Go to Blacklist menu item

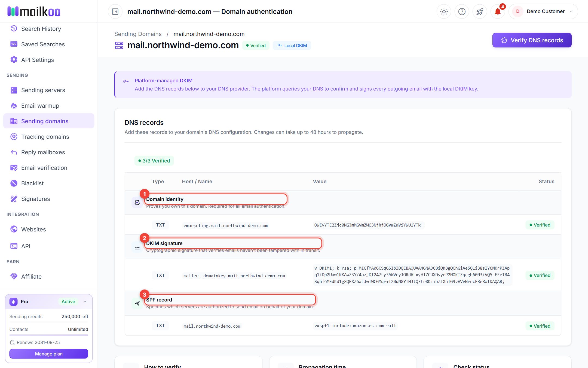click(x=49, y=183)
